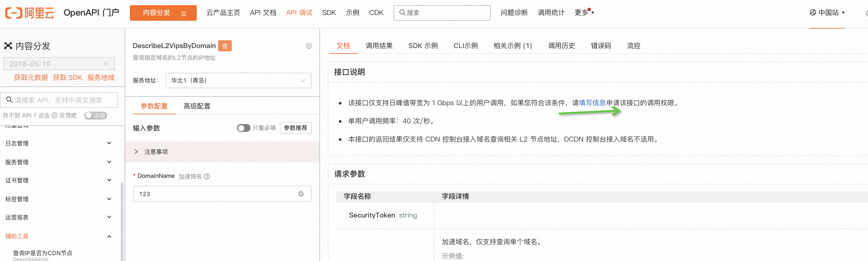Click the feedback smiley icon near 反馈吧
The width and height of the screenshot is (868, 261).
[55, 116]
